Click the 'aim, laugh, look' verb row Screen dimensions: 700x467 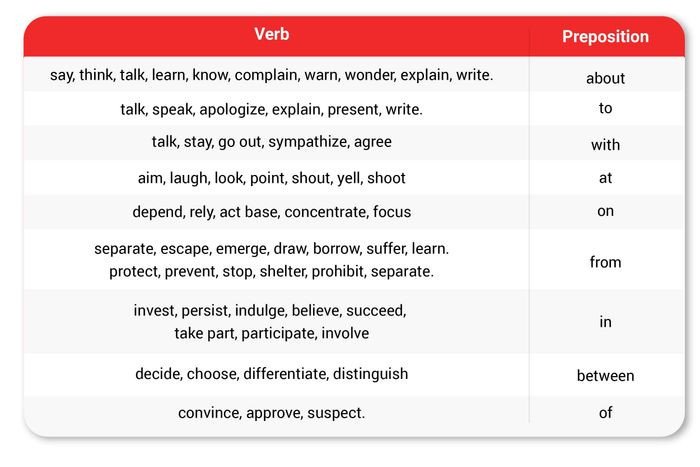tap(272, 178)
